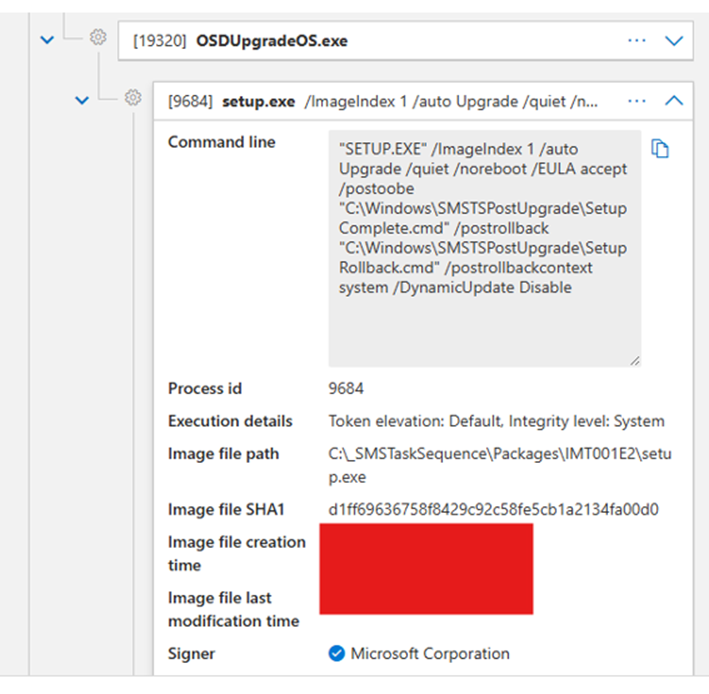
Task: Click the verified signer checkmark badge
Action: [337, 654]
